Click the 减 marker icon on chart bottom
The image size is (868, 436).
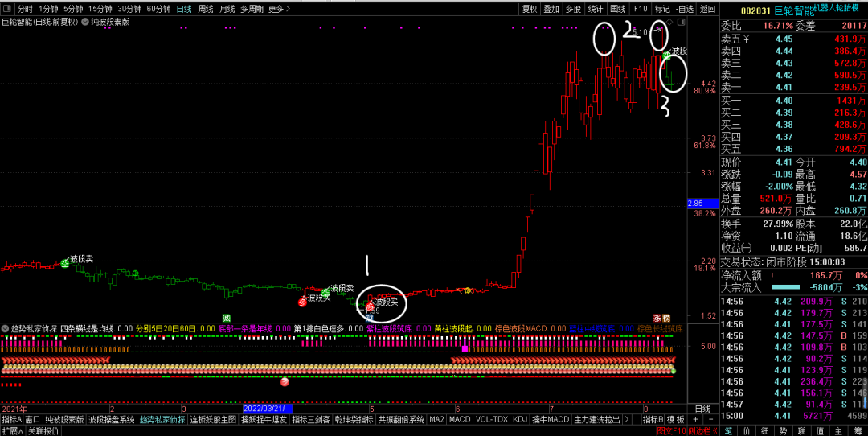227,318
